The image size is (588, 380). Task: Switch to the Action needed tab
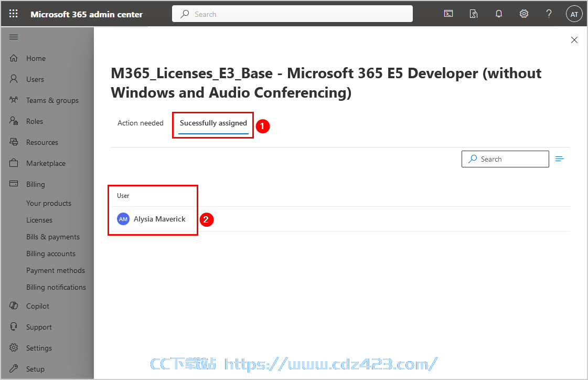click(140, 123)
